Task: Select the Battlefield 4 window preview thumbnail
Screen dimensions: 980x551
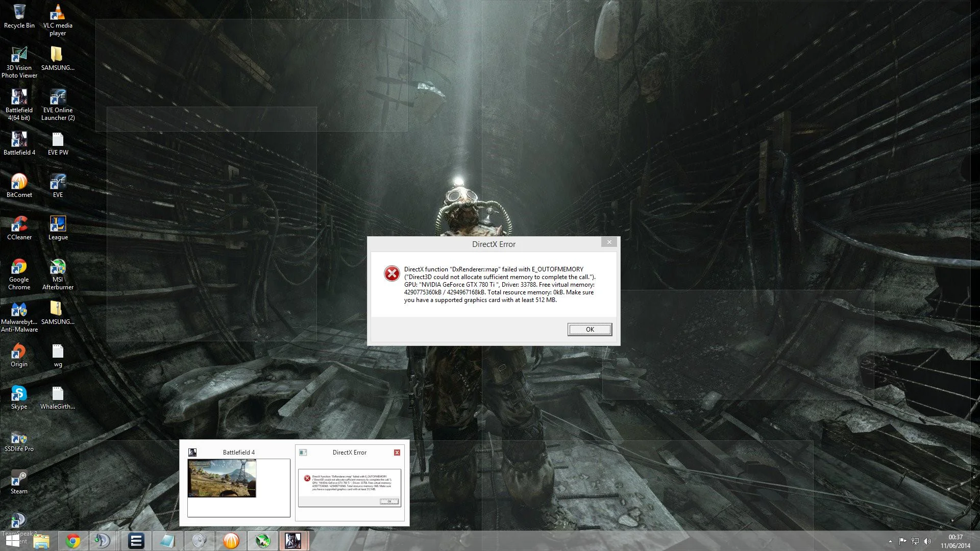Action: click(x=238, y=487)
